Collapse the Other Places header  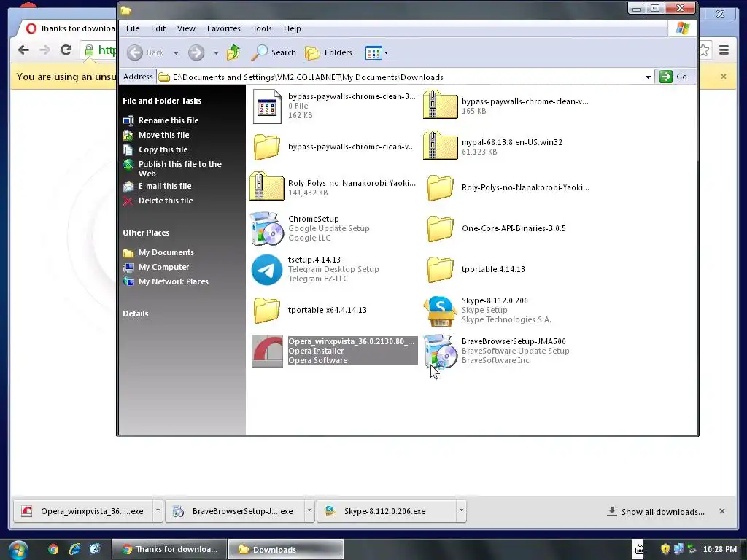point(146,233)
